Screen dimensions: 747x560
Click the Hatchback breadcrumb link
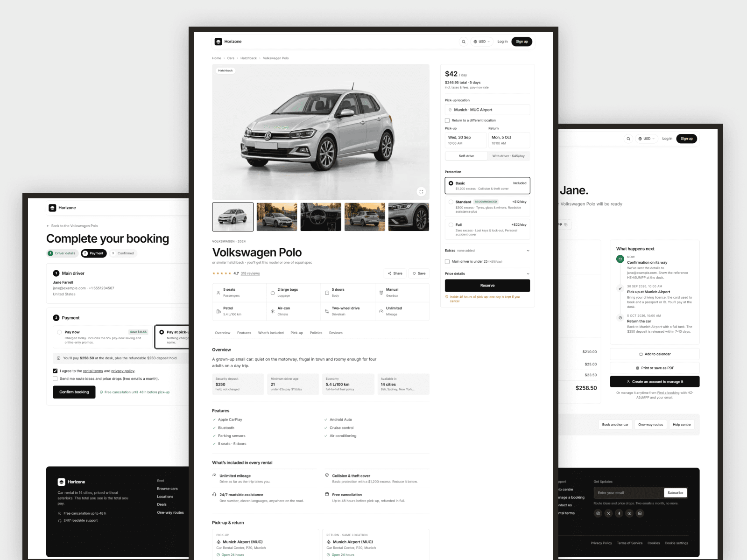point(248,58)
